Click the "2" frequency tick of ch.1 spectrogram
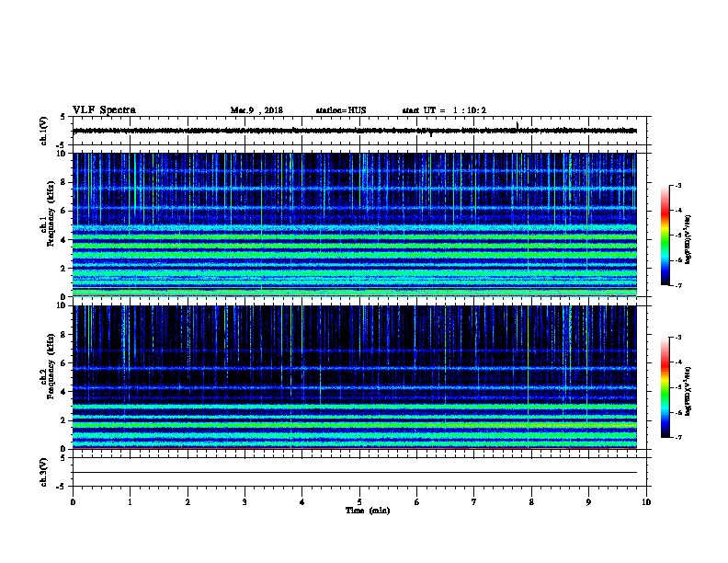The width and height of the screenshot is (728, 563). coord(63,268)
